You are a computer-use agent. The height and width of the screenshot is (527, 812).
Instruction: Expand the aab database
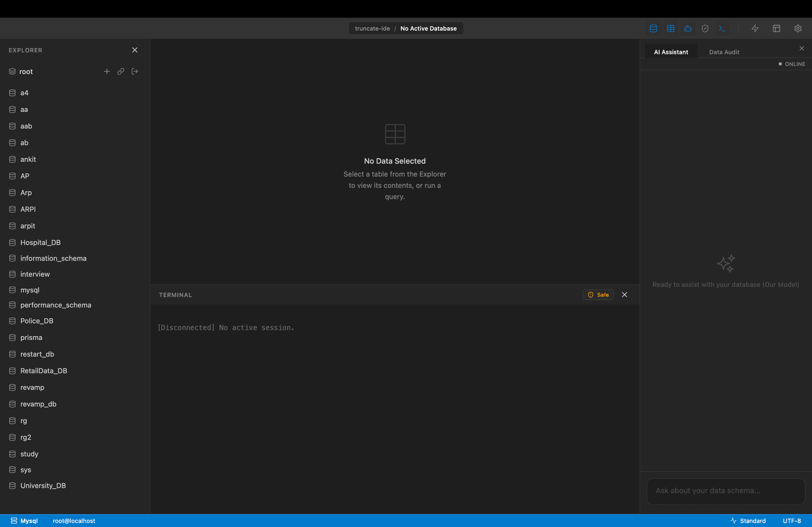click(75, 126)
